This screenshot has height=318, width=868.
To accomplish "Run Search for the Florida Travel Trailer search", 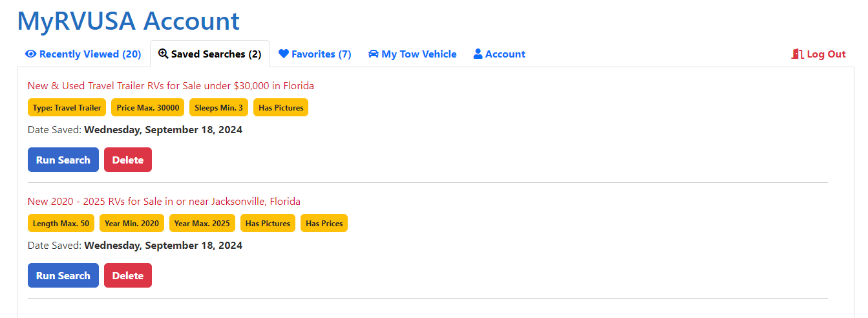I will tap(63, 160).
